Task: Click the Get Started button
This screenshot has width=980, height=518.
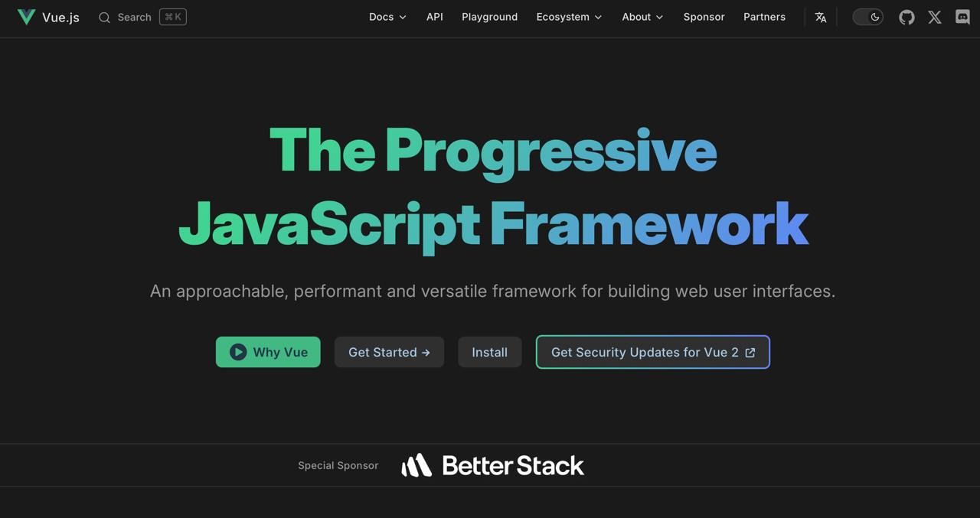Action: click(389, 352)
